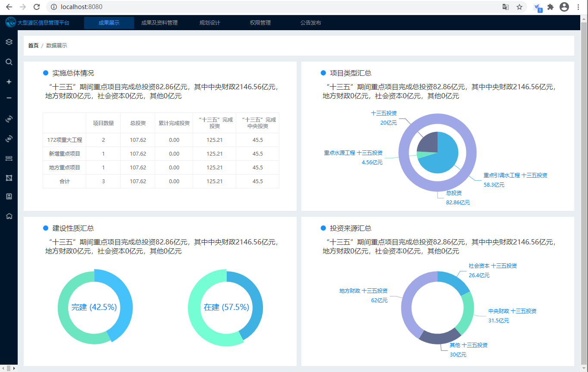The height and width of the screenshot is (372, 588).
Task: Open the 成果及资料管理 menu
Action: (160, 23)
